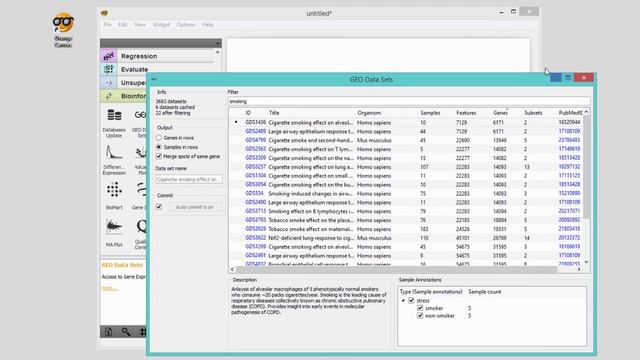
Task: Uncheck the smoker sample checkbox
Action: tap(420, 308)
